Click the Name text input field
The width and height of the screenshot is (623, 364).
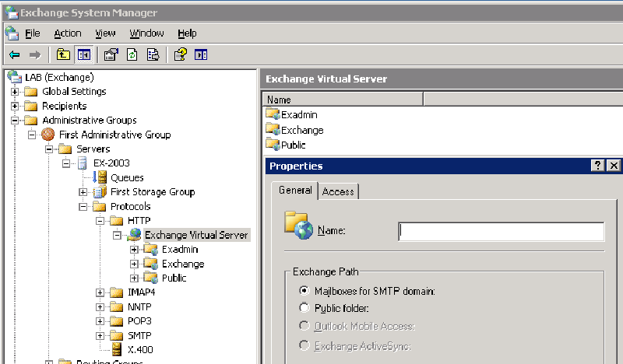(x=501, y=232)
